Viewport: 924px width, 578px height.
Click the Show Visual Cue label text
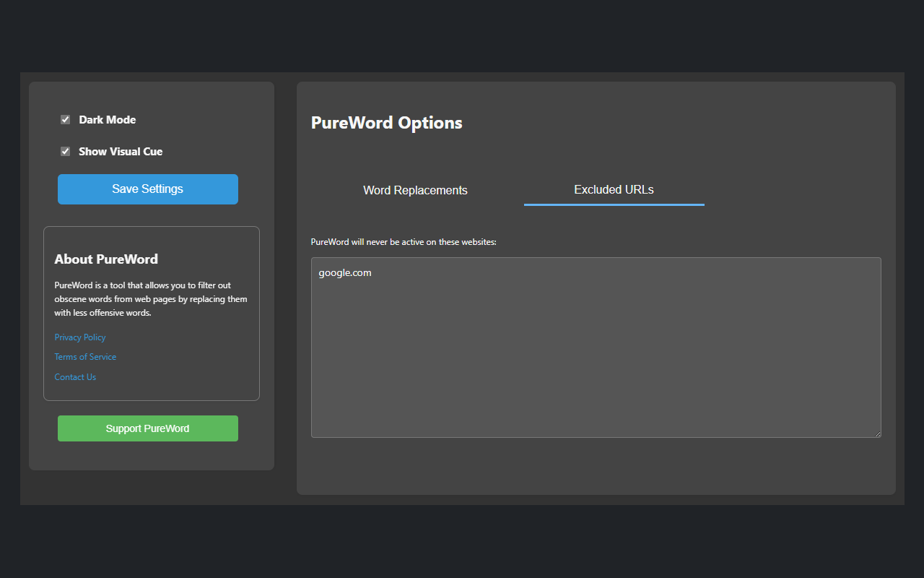point(121,152)
